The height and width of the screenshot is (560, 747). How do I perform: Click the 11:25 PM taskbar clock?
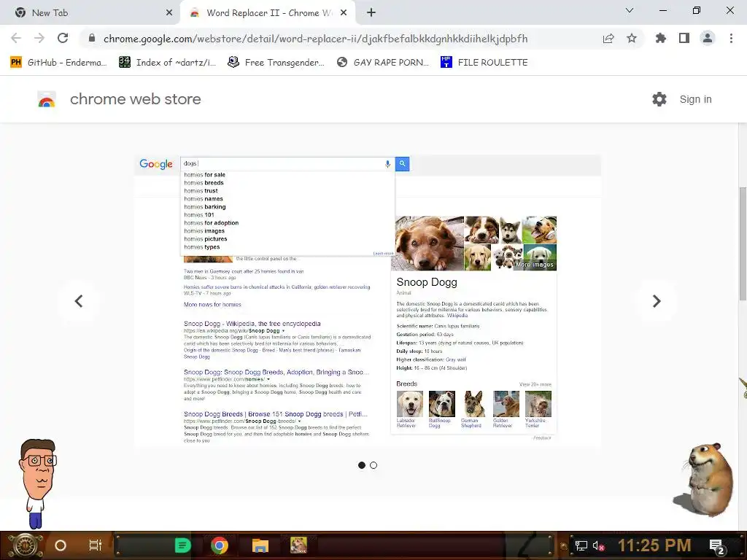click(654, 545)
